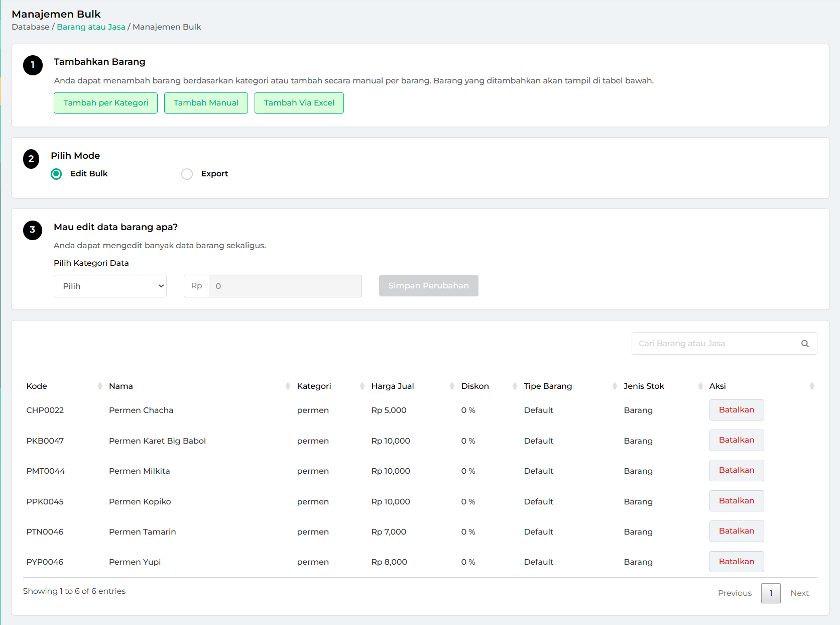
Task: Sort table by Kategori column arrows
Action: click(362, 386)
